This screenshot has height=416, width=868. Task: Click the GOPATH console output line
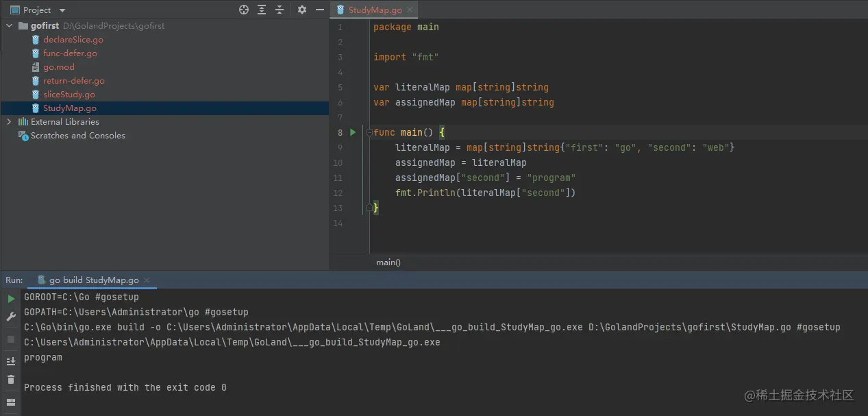pyautogui.click(x=136, y=312)
